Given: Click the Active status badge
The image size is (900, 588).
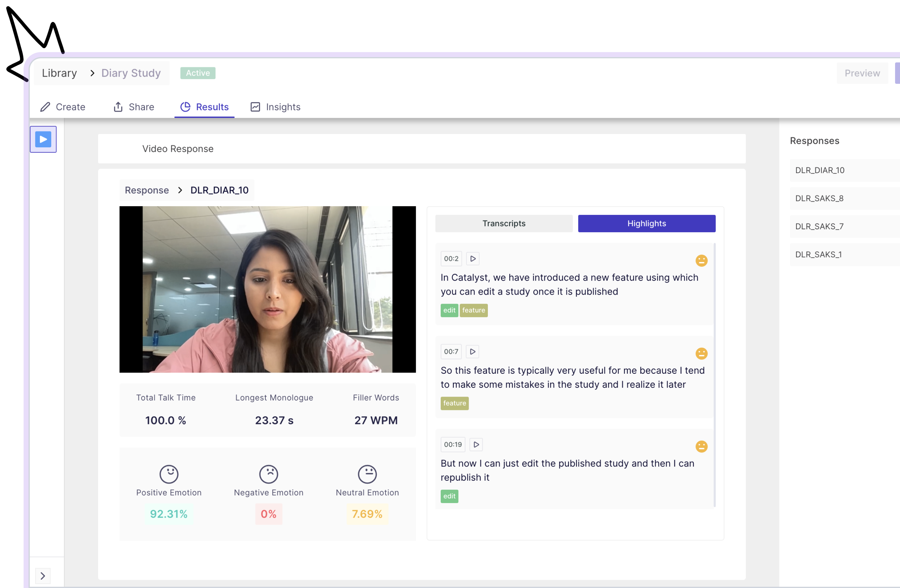Looking at the screenshot, I should [x=198, y=73].
